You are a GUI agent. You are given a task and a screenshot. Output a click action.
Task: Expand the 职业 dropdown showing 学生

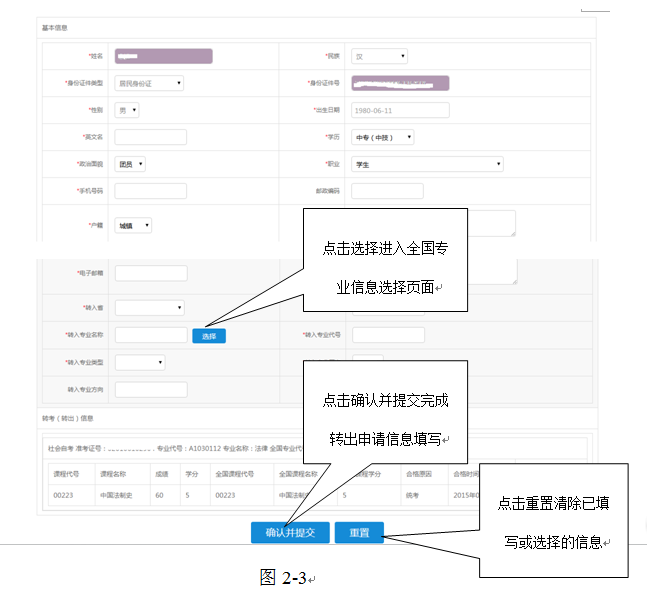427,164
